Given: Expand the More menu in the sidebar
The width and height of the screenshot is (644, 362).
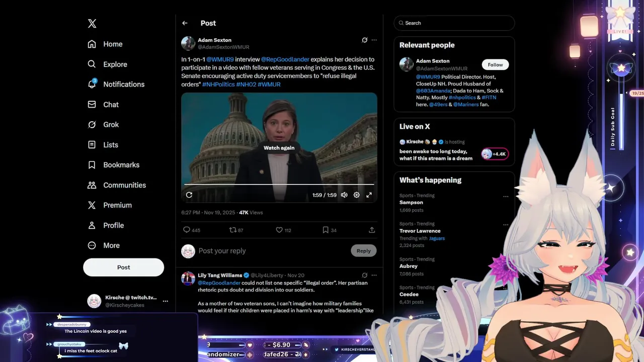Looking at the screenshot, I should click(x=104, y=245).
